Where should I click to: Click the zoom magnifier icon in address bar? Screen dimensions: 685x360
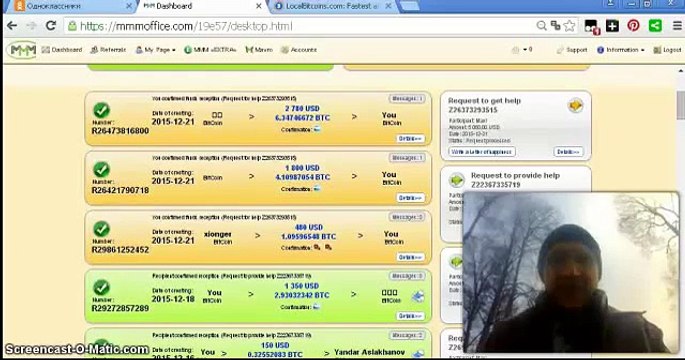click(541, 26)
